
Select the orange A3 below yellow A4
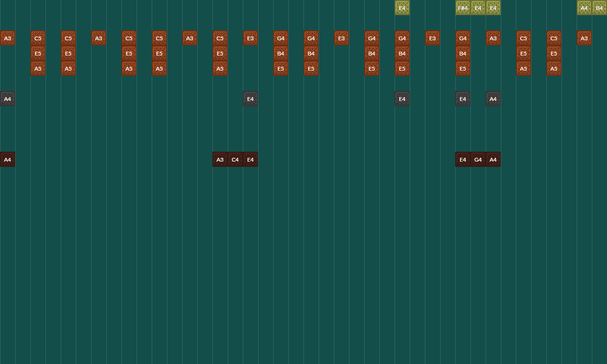(x=584, y=38)
